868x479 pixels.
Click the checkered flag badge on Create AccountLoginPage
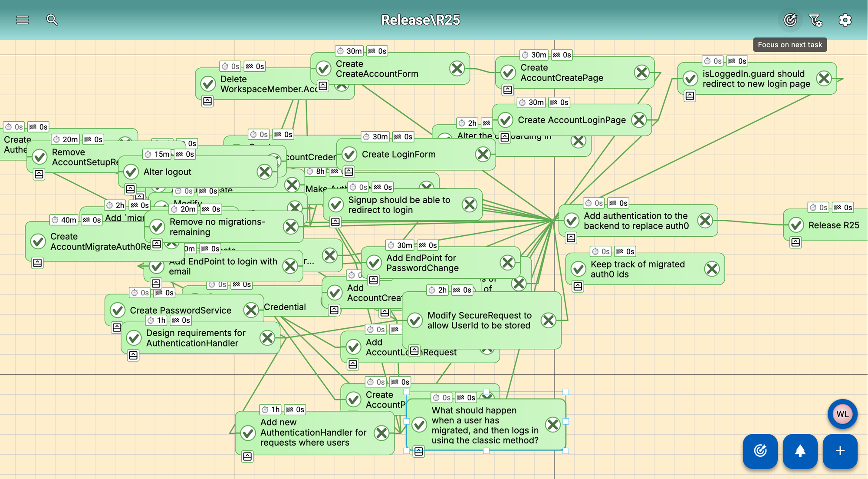coord(559,102)
